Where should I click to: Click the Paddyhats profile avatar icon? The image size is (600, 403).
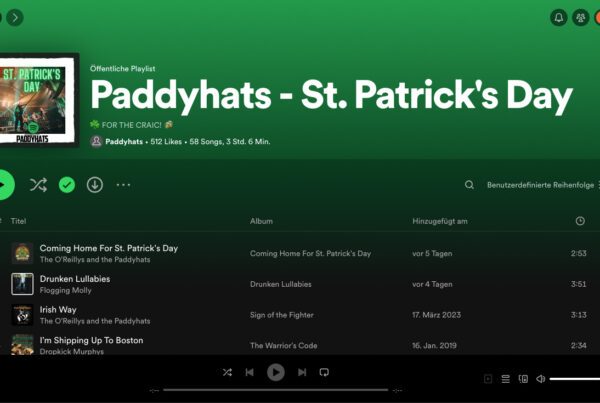point(96,142)
